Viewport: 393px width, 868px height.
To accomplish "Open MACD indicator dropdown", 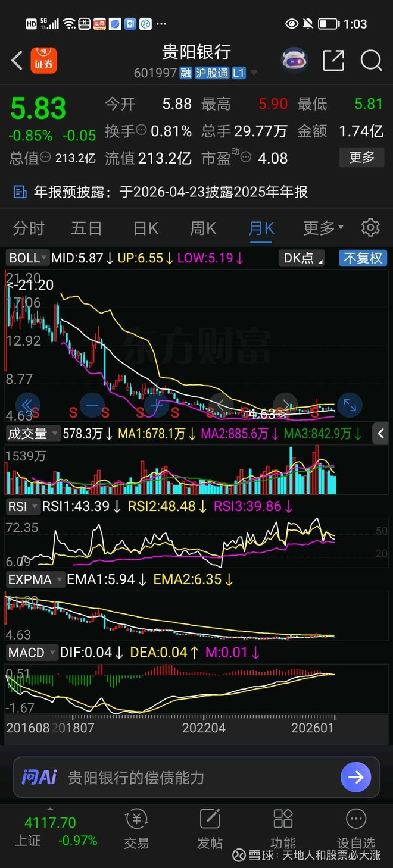I will coord(32,652).
